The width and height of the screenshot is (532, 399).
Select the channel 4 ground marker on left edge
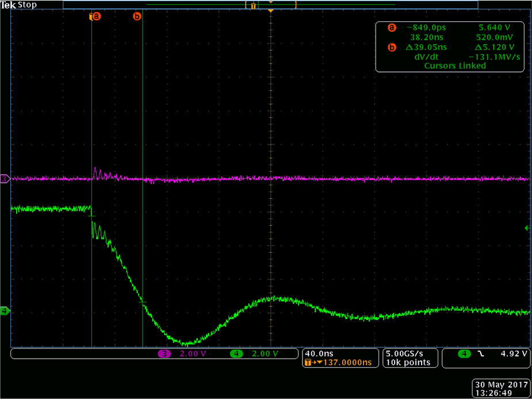pyautogui.click(x=5, y=311)
